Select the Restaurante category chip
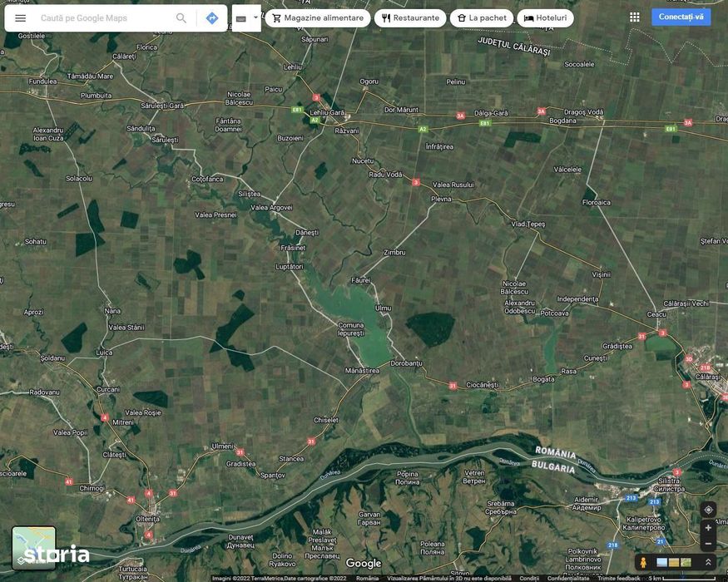728x582 pixels. [x=410, y=18]
